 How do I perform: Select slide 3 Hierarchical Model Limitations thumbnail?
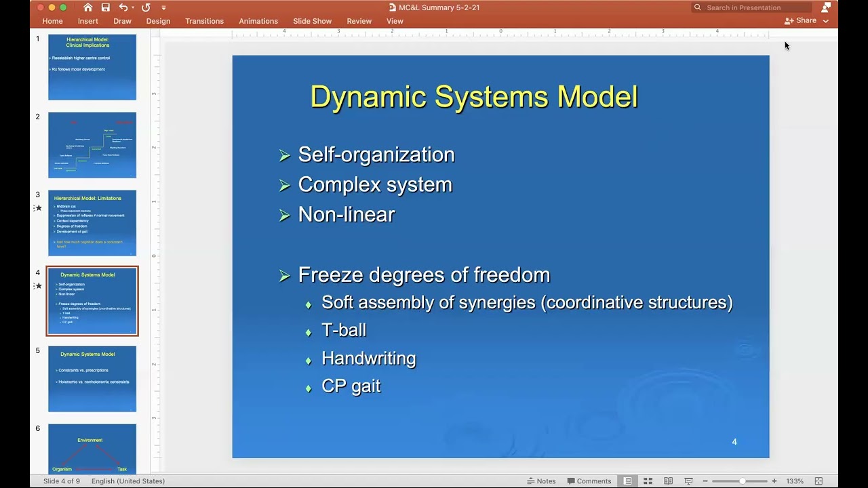pyautogui.click(x=92, y=223)
